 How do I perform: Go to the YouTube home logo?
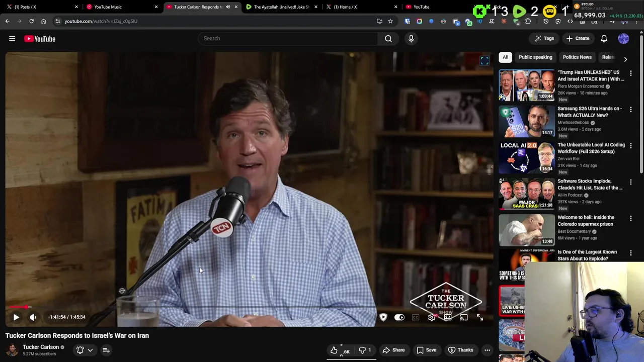click(40, 39)
